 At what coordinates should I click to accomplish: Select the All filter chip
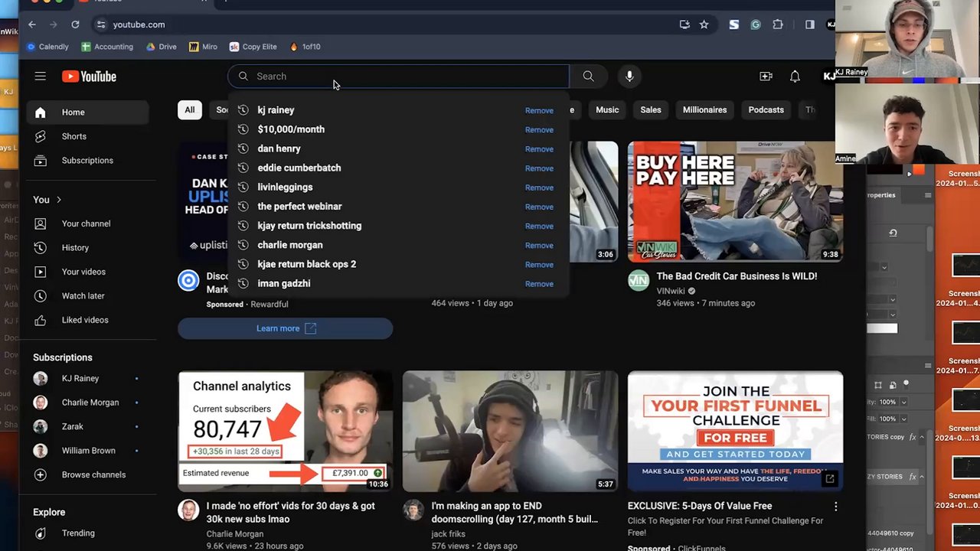tap(189, 109)
